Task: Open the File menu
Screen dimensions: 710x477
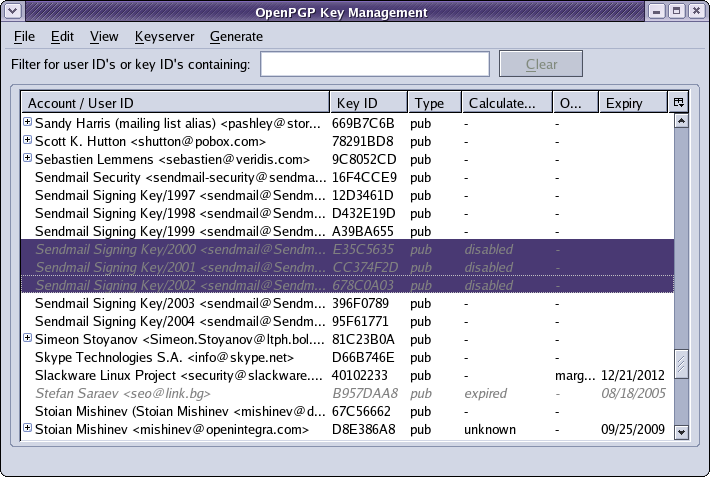Action: [24, 36]
